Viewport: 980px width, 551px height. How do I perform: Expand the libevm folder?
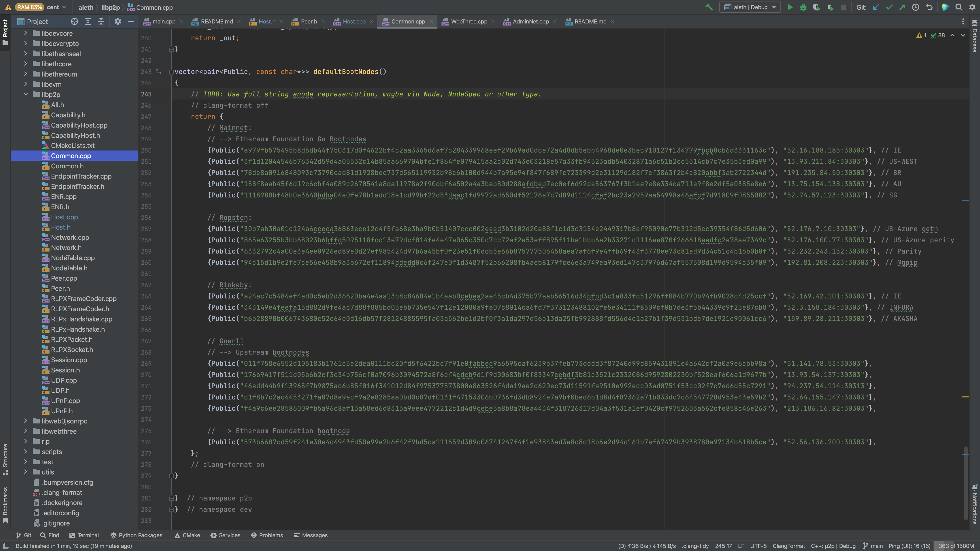click(26, 84)
